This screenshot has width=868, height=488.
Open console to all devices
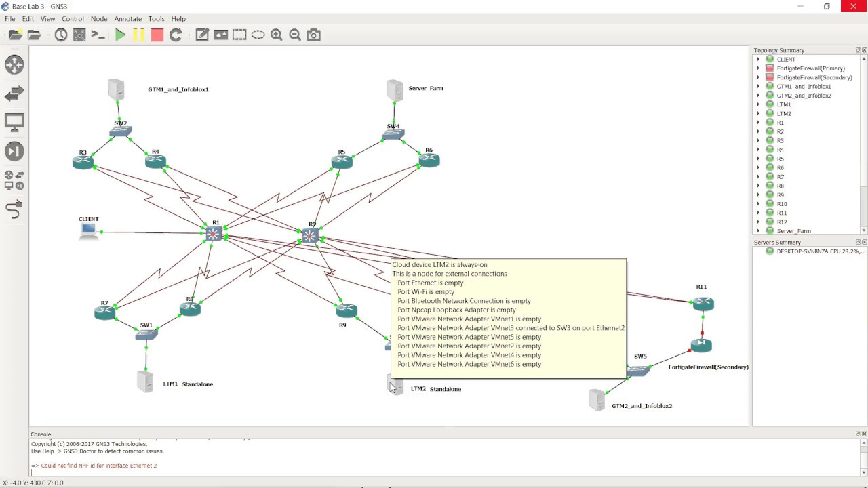(x=98, y=35)
